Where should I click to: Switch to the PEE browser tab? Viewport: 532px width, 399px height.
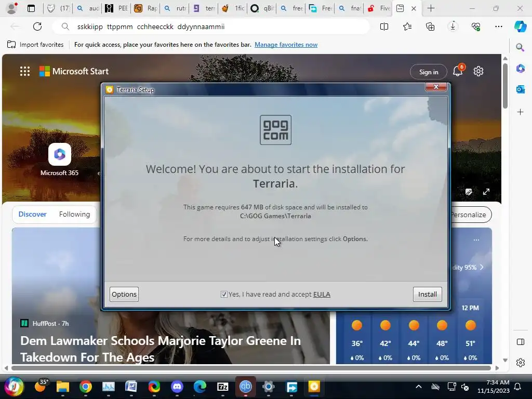pos(117,8)
